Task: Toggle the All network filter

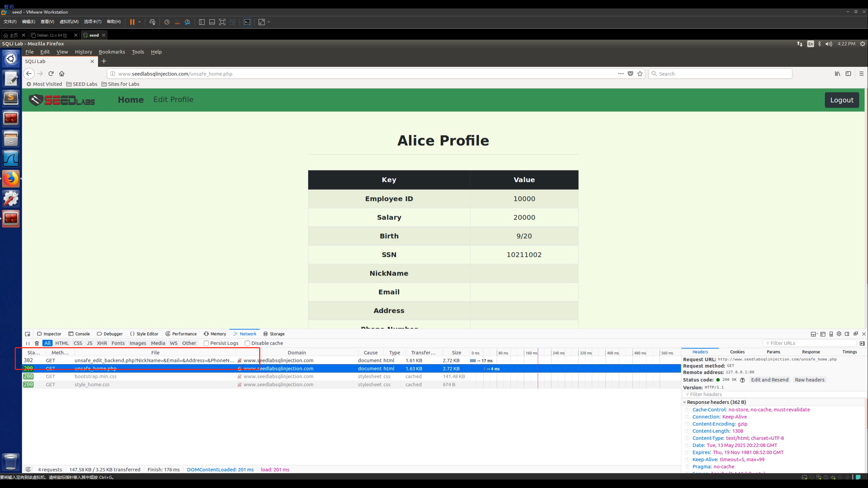Action: pos(47,343)
